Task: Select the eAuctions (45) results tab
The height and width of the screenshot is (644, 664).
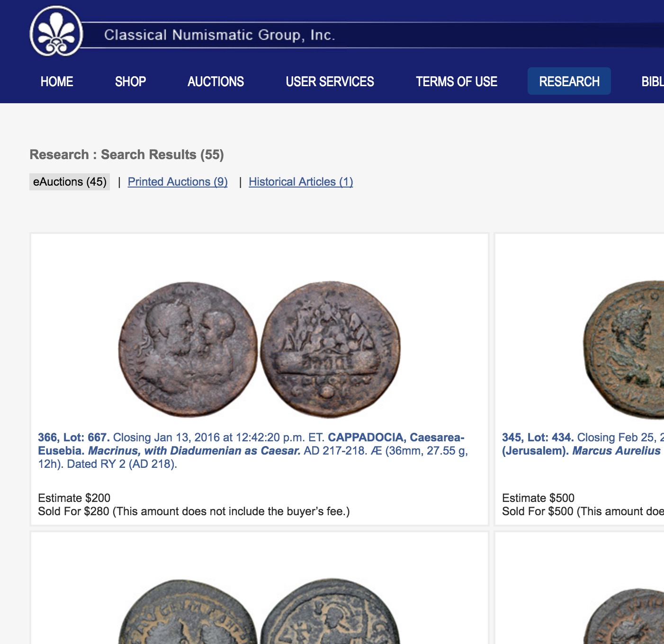Action: (70, 182)
